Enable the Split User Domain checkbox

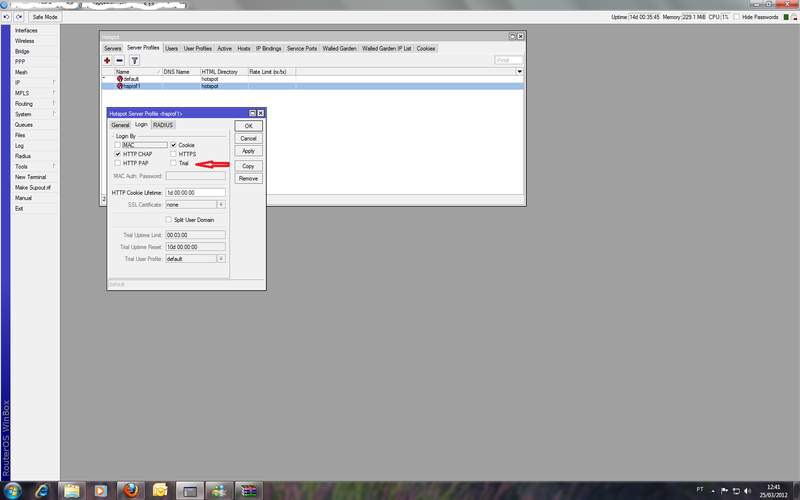(169, 219)
